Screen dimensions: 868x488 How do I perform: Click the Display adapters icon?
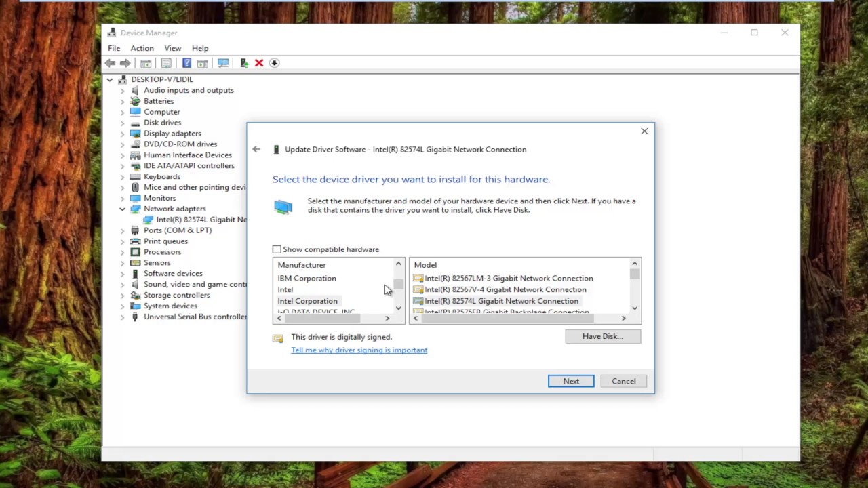136,134
